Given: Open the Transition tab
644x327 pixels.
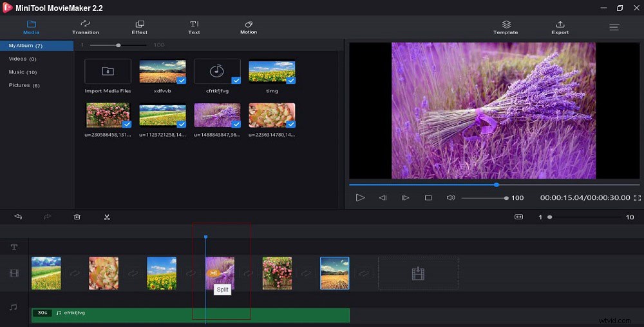Looking at the screenshot, I should coord(86,27).
